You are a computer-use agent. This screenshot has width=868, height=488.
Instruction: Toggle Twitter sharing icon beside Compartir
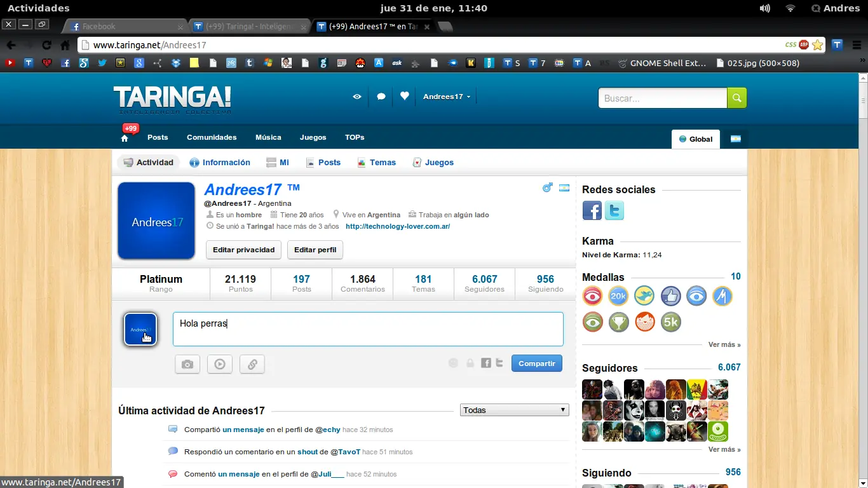tap(499, 363)
